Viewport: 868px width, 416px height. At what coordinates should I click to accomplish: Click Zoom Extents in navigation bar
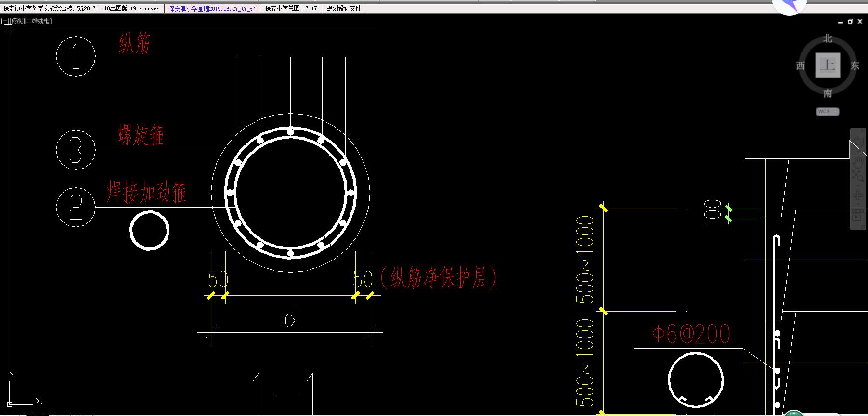point(858,176)
